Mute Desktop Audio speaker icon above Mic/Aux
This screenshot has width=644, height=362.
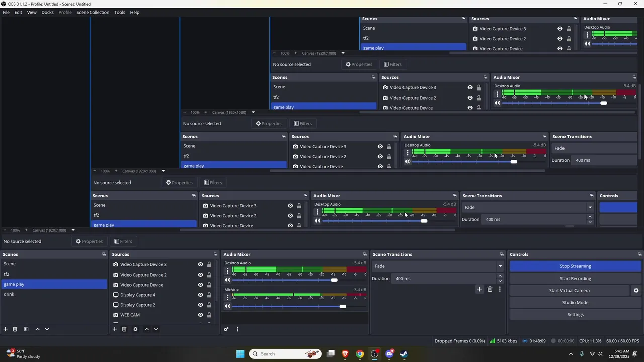pos(228,280)
